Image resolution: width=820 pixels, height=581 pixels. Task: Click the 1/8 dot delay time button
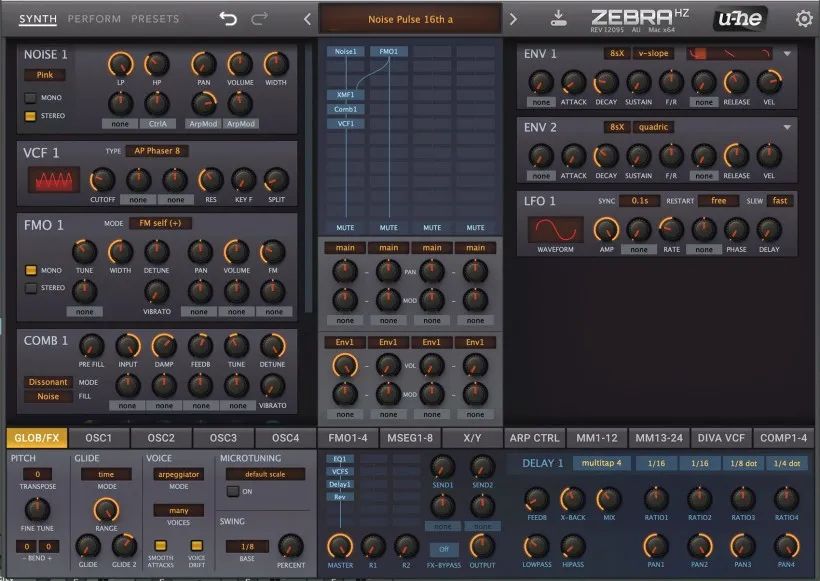click(743, 463)
